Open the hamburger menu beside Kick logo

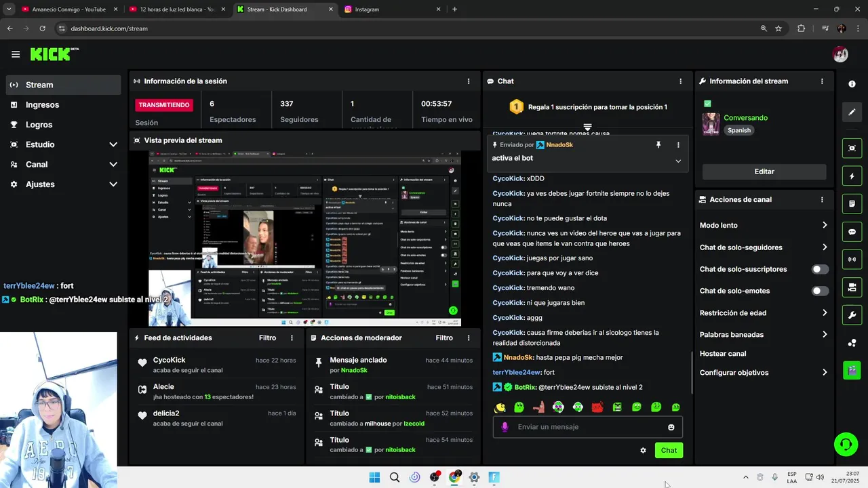point(16,54)
